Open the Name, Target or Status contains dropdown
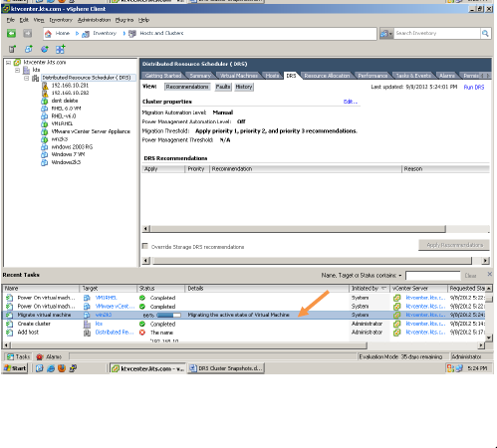The width and height of the screenshot is (497, 448). pos(400,276)
